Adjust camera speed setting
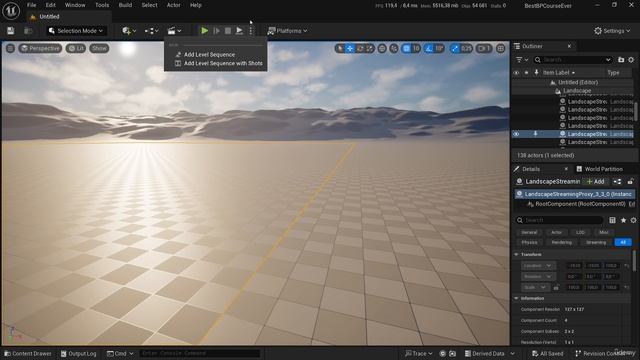640x360 pixels. [484, 49]
